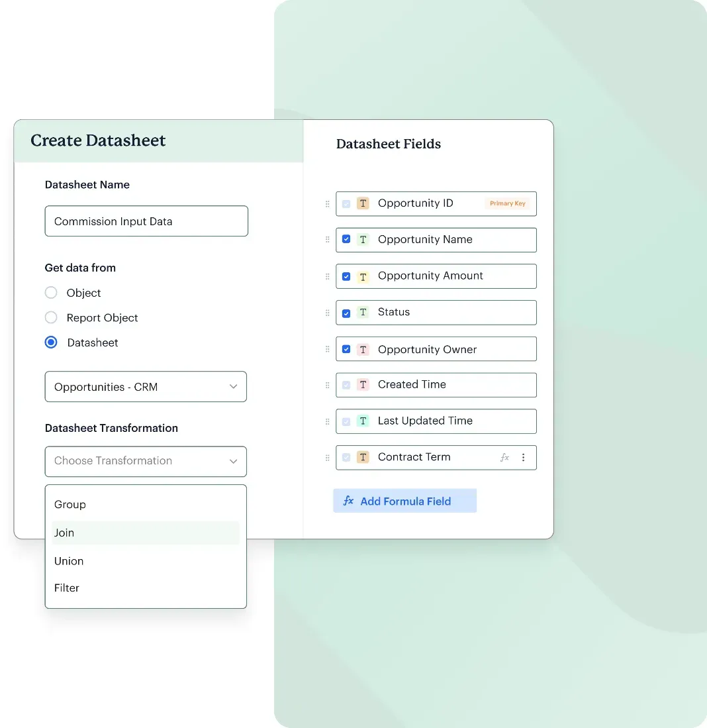Click the T field type icon beside Status
The height and width of the screenshot is (728, 707).
click(x=362, y=312)
